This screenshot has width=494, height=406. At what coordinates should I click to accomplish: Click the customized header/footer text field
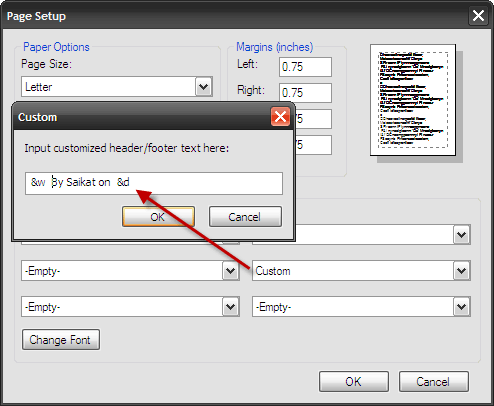tap(154, 183)
